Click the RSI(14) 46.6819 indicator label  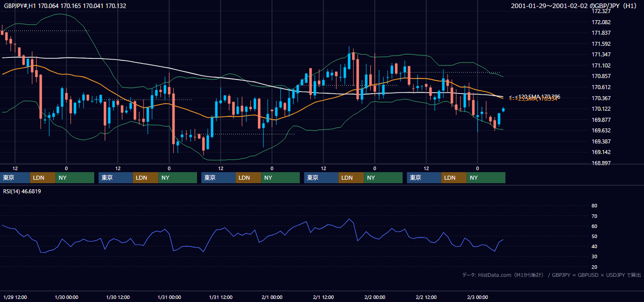click(22, 191)
